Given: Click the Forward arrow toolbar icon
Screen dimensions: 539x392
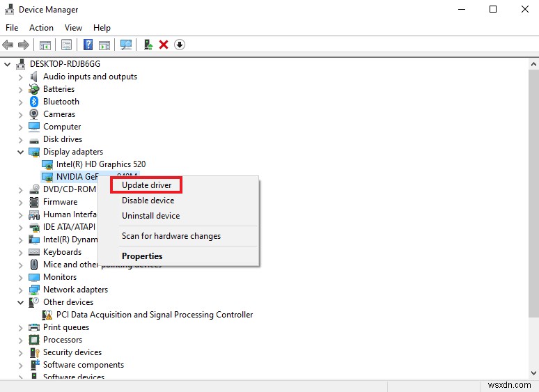Looking at the screenshot, I should click(24, 45).
